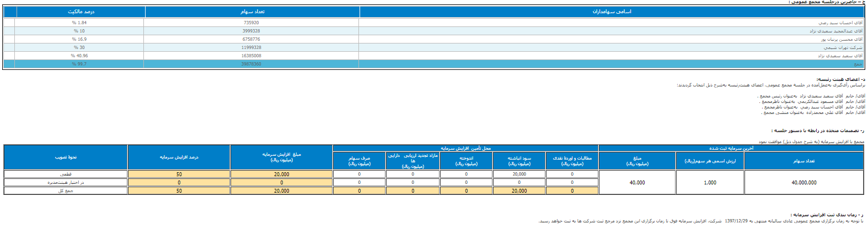
Task: Click the registered shares value 40,000,000
Action: [x=803, y=182]
